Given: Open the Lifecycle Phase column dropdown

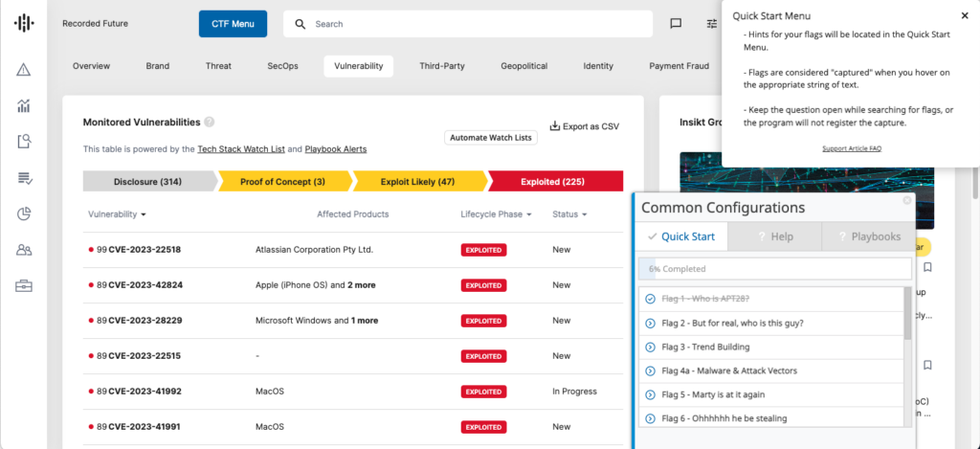Looking at the screenshot, I should tap(496, 214).
